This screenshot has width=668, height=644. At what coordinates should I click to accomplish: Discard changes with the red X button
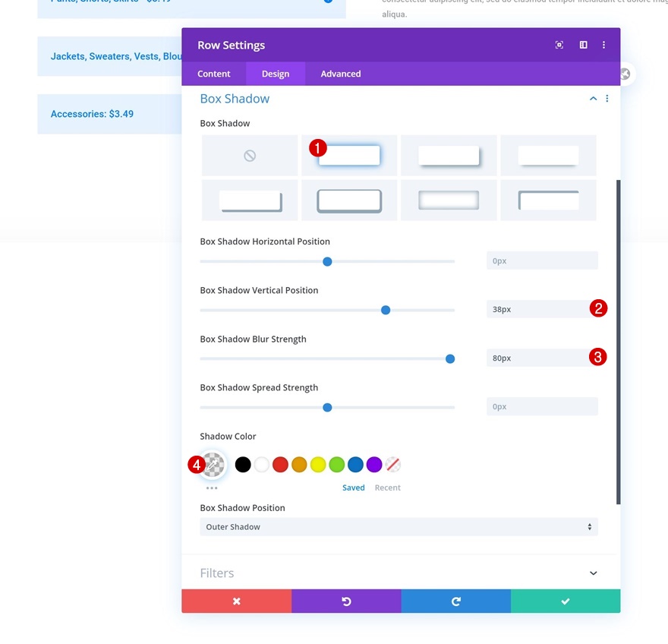point(236,601)
